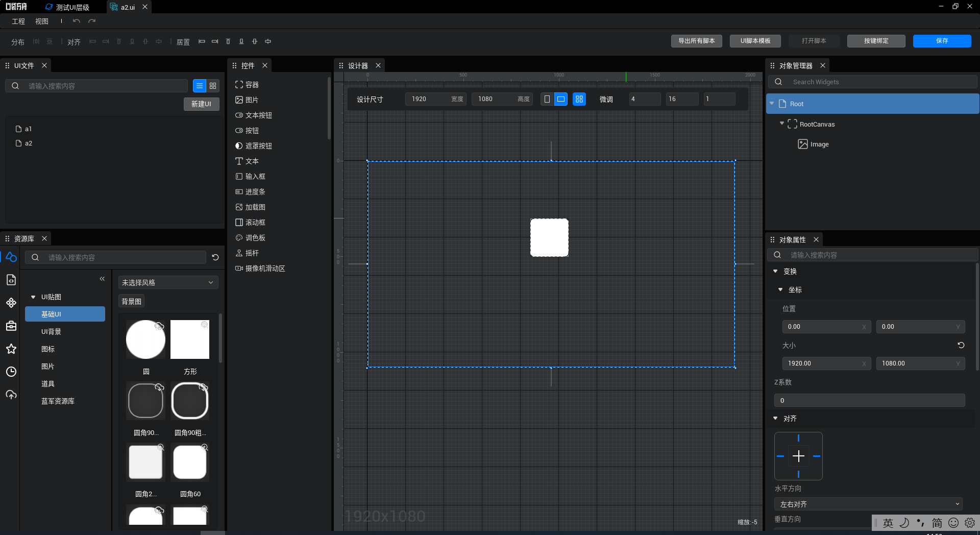Collapse the UI贴图 tree category
Image resolution: width=980 pixels, height=535 pixels.
[x=33, y=297]
